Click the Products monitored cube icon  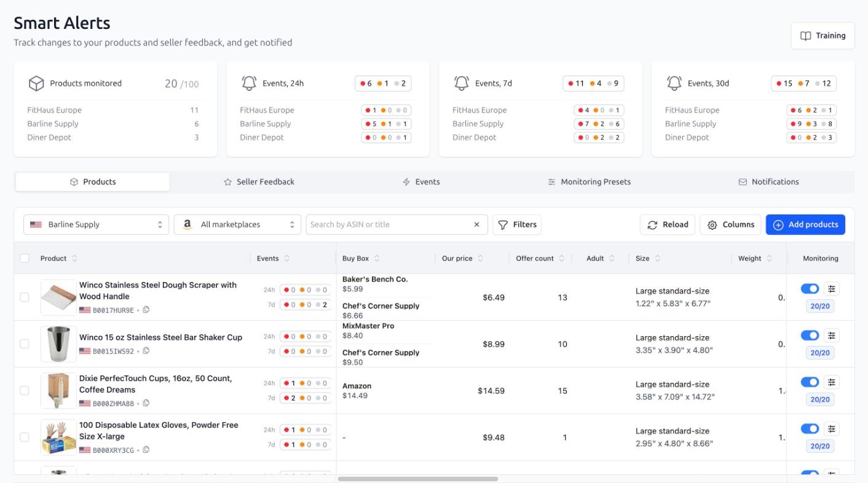(36, 84)
